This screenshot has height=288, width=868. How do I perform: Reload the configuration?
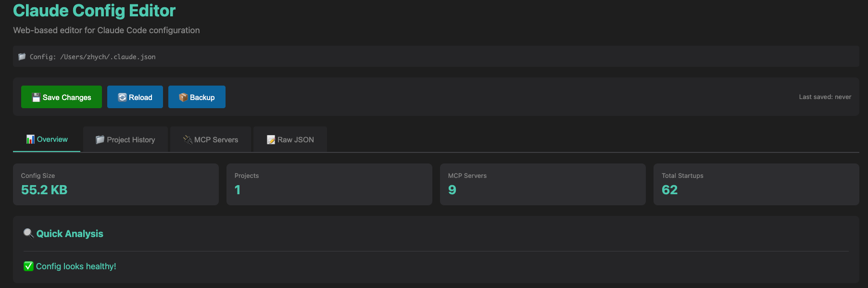click(x=135, y=97)
